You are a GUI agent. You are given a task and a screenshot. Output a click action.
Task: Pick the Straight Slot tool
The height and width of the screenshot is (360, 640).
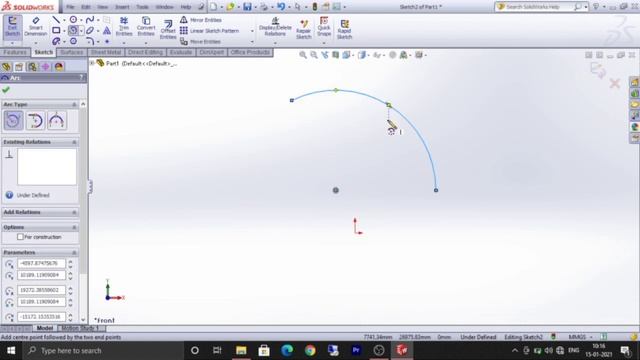point(56,41)
